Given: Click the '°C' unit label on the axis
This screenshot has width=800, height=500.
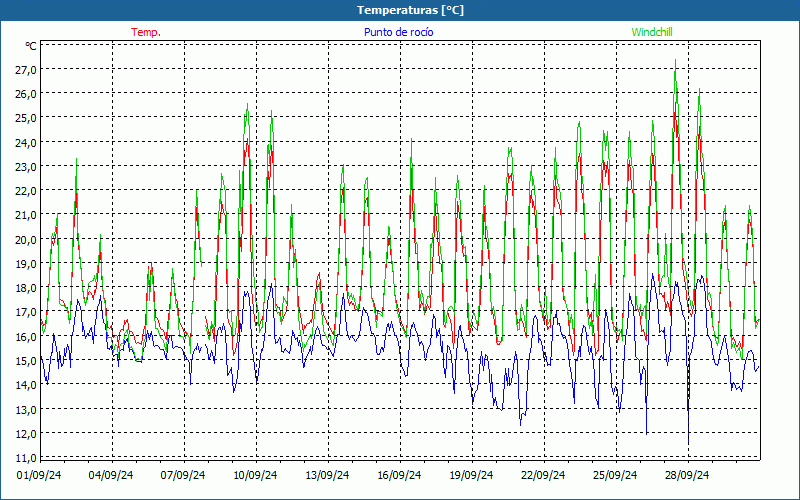Looking at the screenshot, I should click(31, 46).
